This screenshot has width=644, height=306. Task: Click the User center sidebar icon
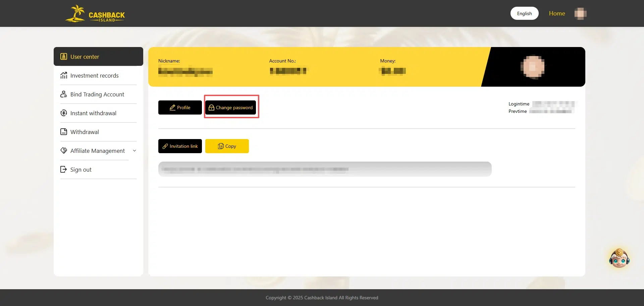(x=64, y=56)
